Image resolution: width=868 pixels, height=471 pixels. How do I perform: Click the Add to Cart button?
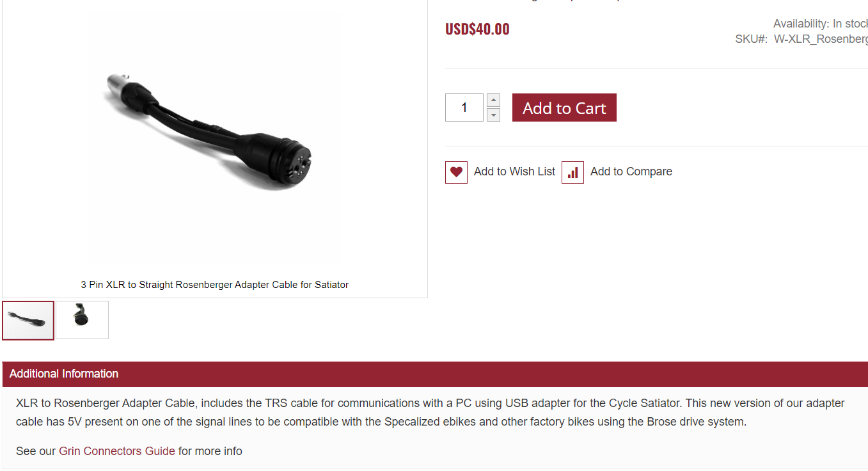click(x=564, y=108)
